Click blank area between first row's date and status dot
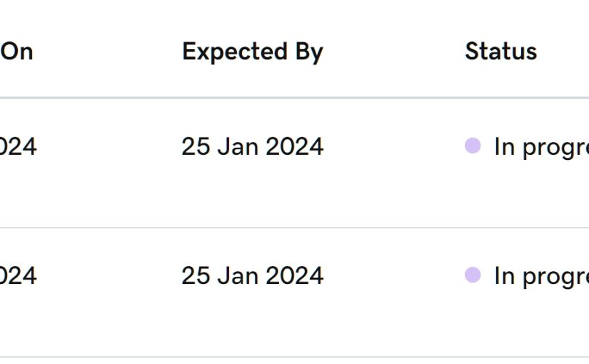 (393, 146)
